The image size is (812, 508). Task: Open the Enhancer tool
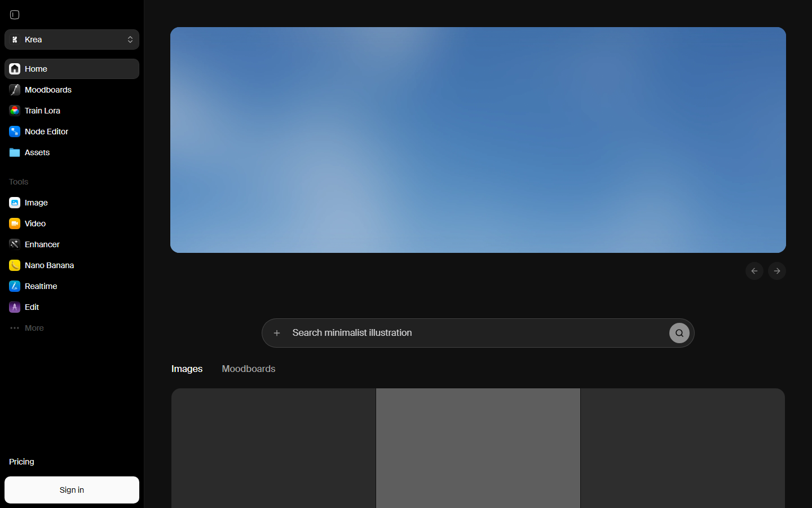click(72, 244)
